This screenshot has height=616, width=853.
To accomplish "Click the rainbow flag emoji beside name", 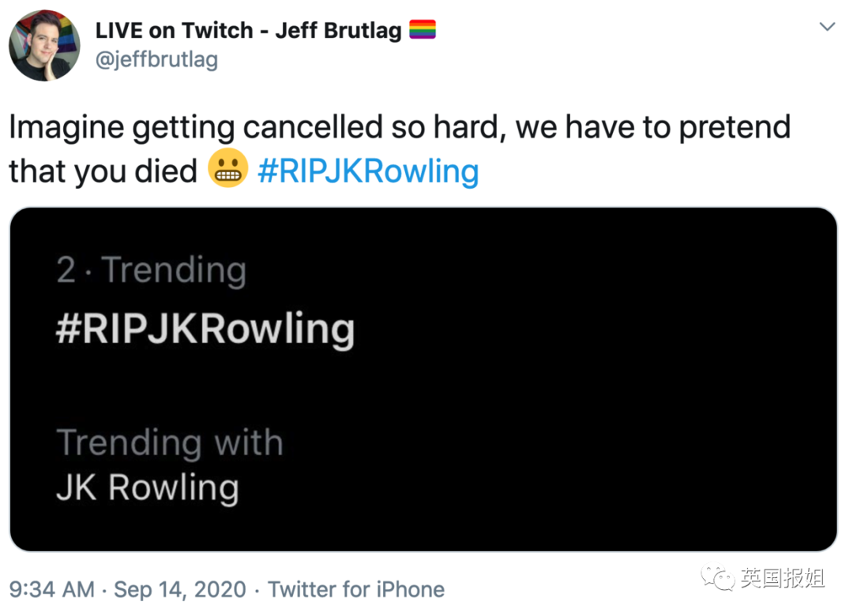I will pos(423,31).
